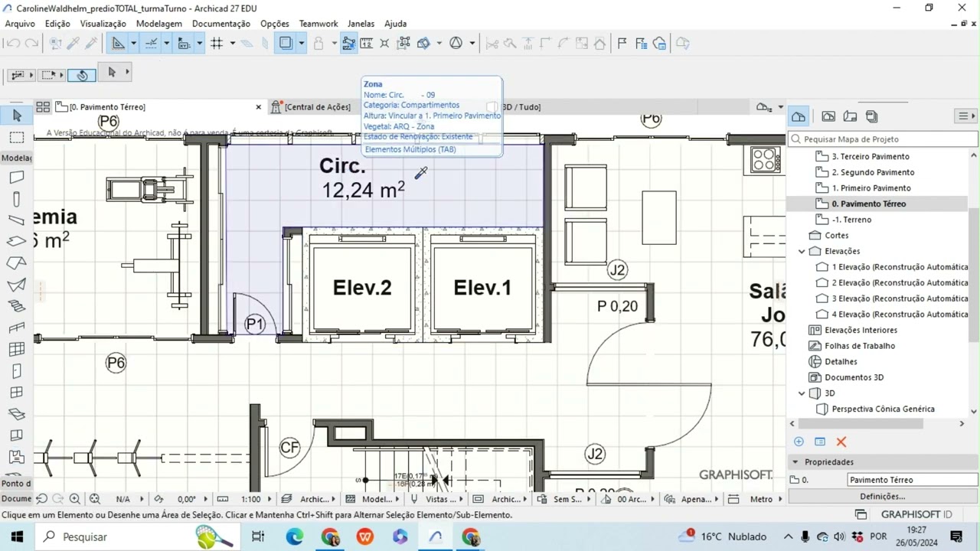The image size is (980, 551).
Task: Collapse the Propriedades section
Action: pos(795,462)
